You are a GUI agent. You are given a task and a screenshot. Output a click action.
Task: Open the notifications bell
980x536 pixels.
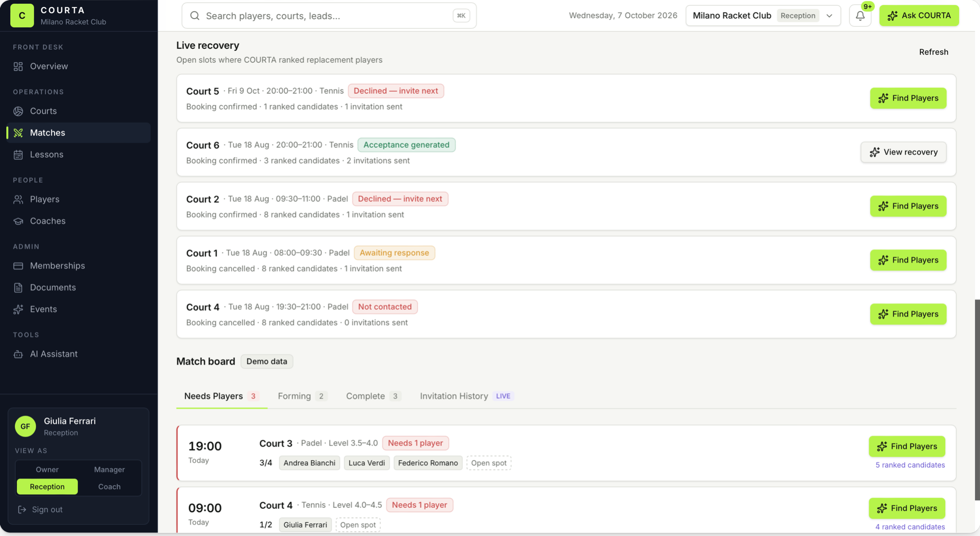click(x=860, y=16)
